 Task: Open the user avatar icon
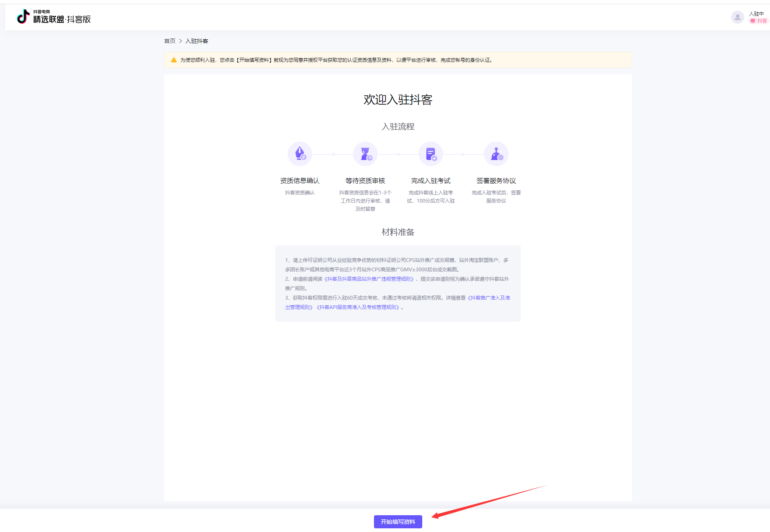737,17
